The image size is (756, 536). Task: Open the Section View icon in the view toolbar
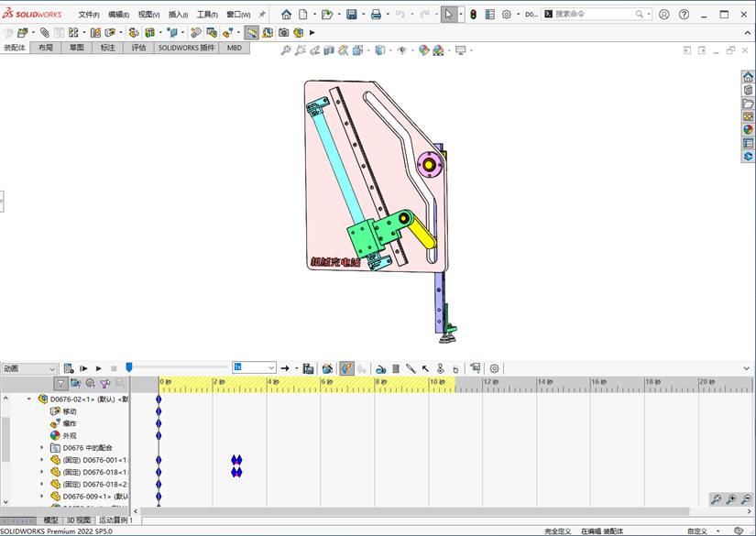point(329,50)
